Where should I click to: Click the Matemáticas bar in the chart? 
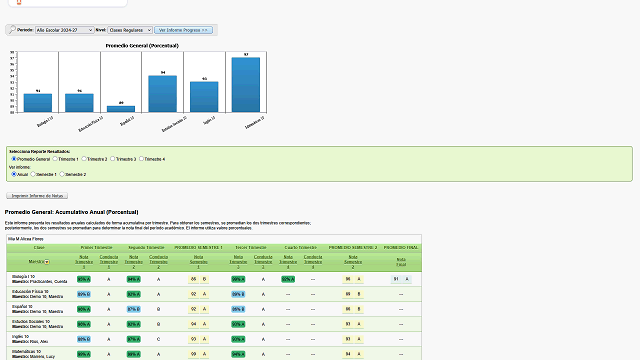[x=246, y=85]
